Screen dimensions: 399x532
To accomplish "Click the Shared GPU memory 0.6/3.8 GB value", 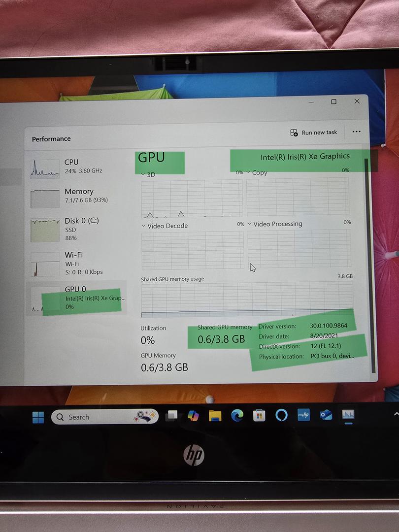I will pos(221,339).
